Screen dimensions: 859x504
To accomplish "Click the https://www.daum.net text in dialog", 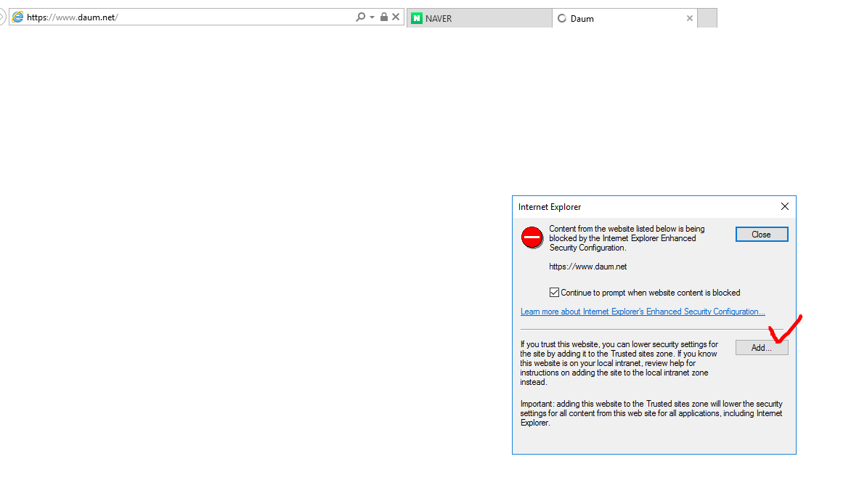I will coord(588,267).
